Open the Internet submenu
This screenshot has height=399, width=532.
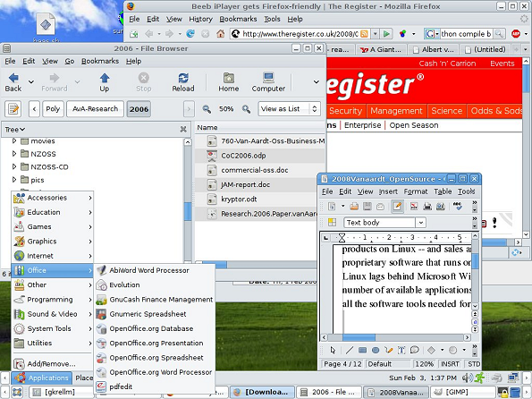(53, 256)
